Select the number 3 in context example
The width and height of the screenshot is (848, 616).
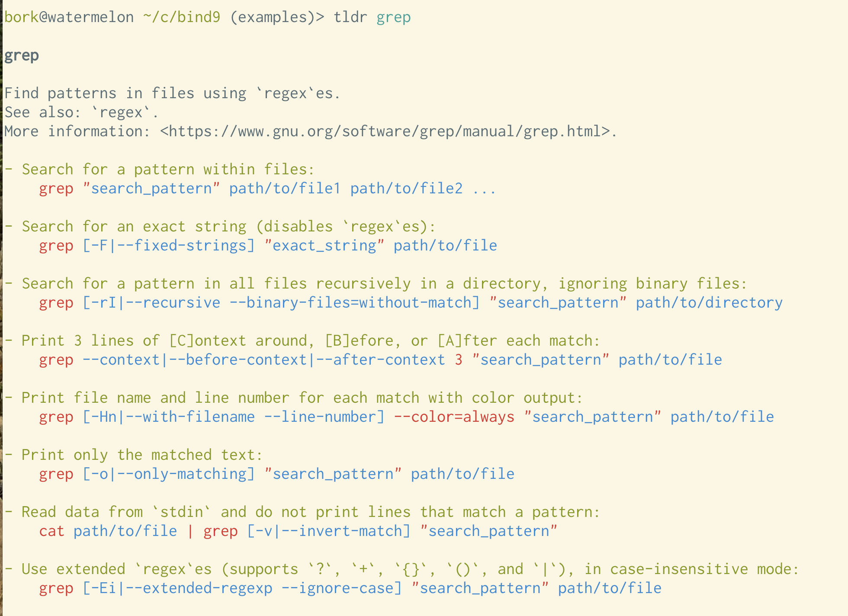coord(458,359)
